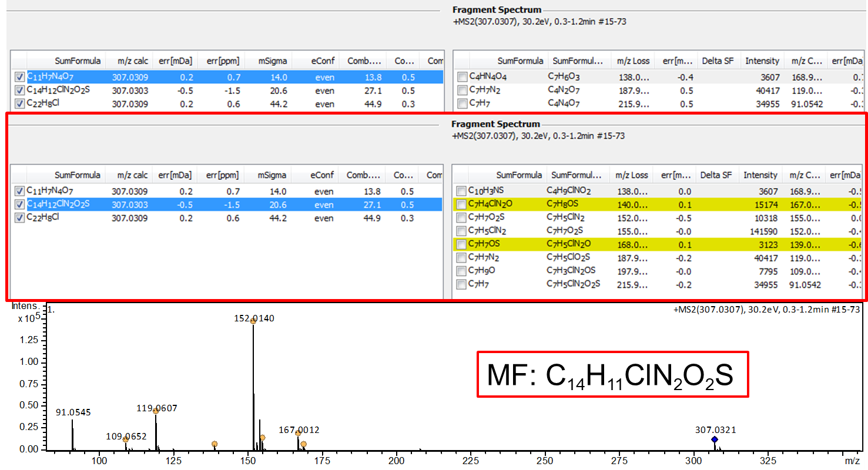
Task: Toggle the highlighted C14H12ClN2O2S checkbox in the lower list
Action: 19,204
